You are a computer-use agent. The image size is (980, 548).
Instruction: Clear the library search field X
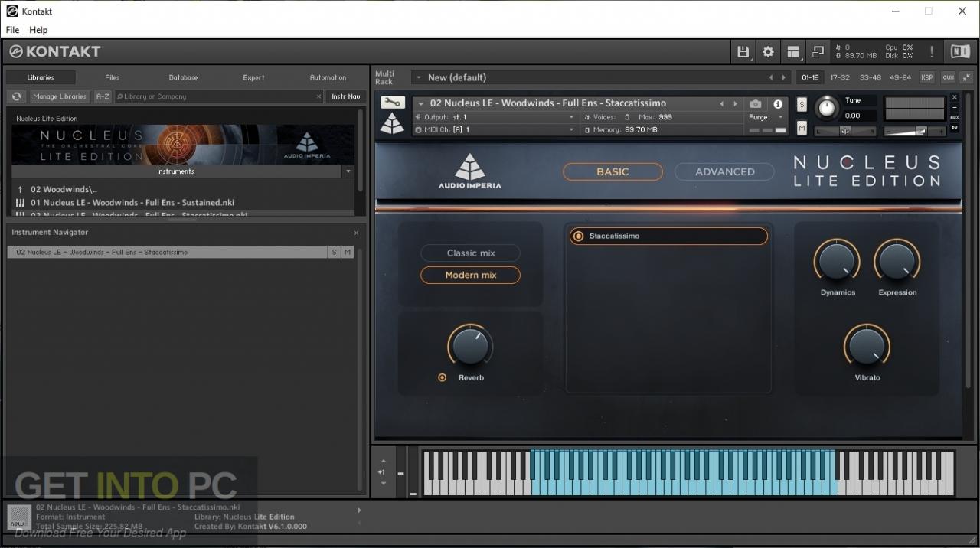click(319, 96)
